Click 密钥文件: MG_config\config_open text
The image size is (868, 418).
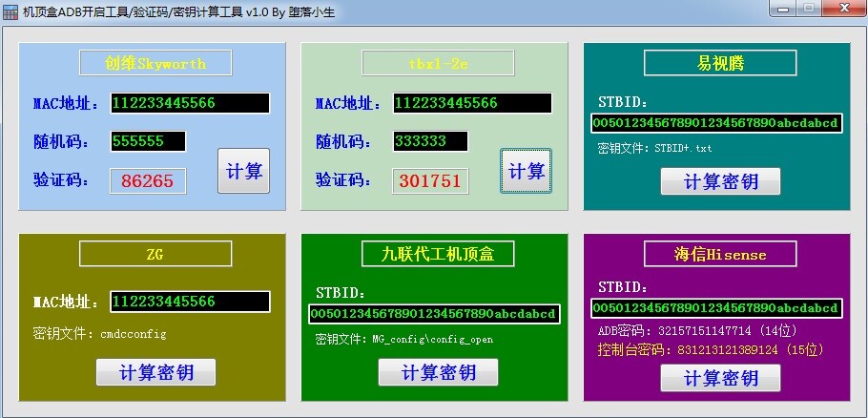404,340
